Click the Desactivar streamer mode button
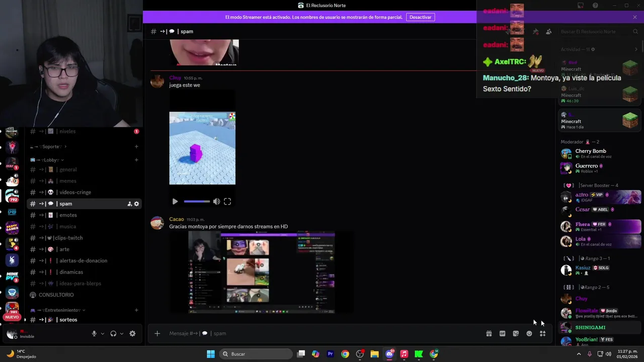Viewport: 644px width, 362px height. (420, 17)
